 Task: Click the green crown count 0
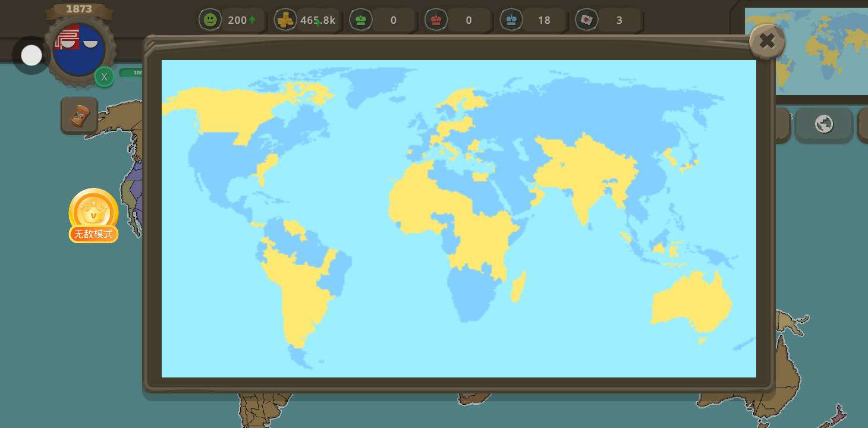pos(394,20)
